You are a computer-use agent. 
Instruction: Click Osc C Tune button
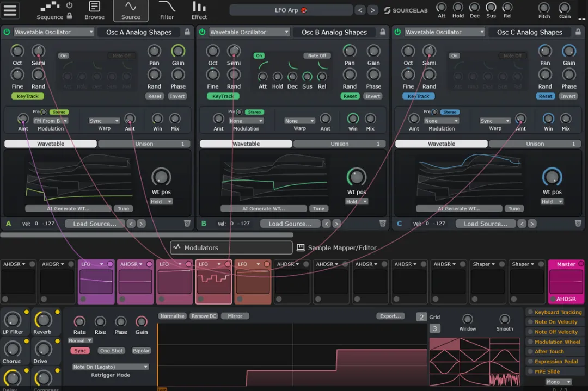click(514, 209)
